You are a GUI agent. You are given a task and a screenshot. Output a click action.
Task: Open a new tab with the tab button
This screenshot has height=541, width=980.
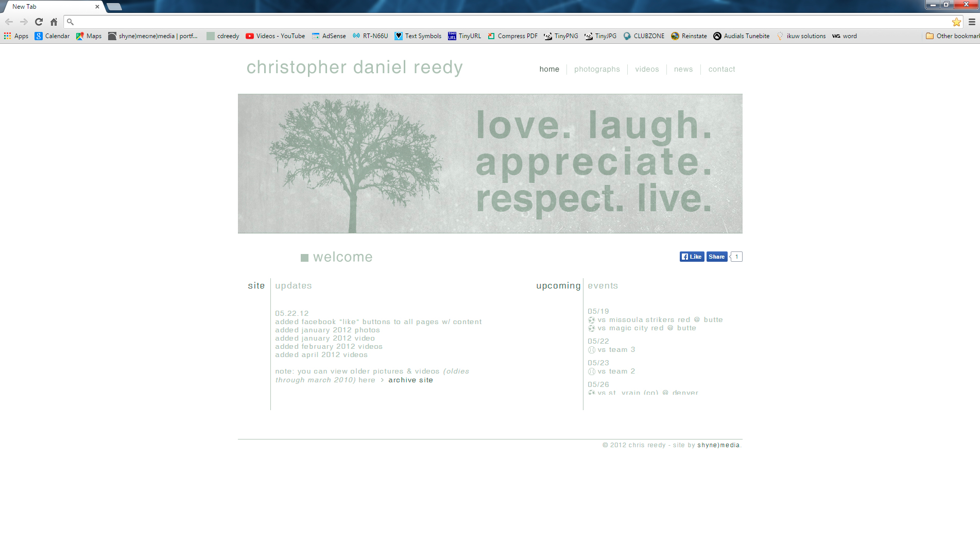(x=114, y=7)
